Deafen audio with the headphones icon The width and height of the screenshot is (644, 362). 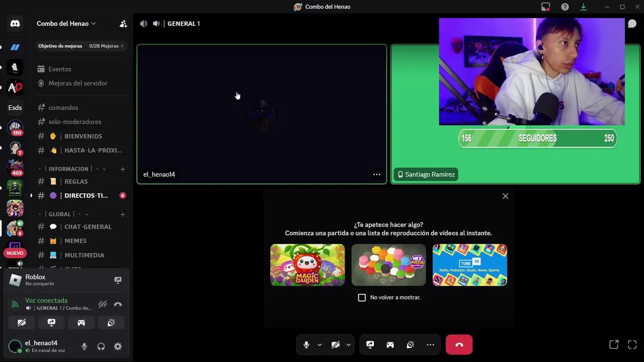click(101, 346)
